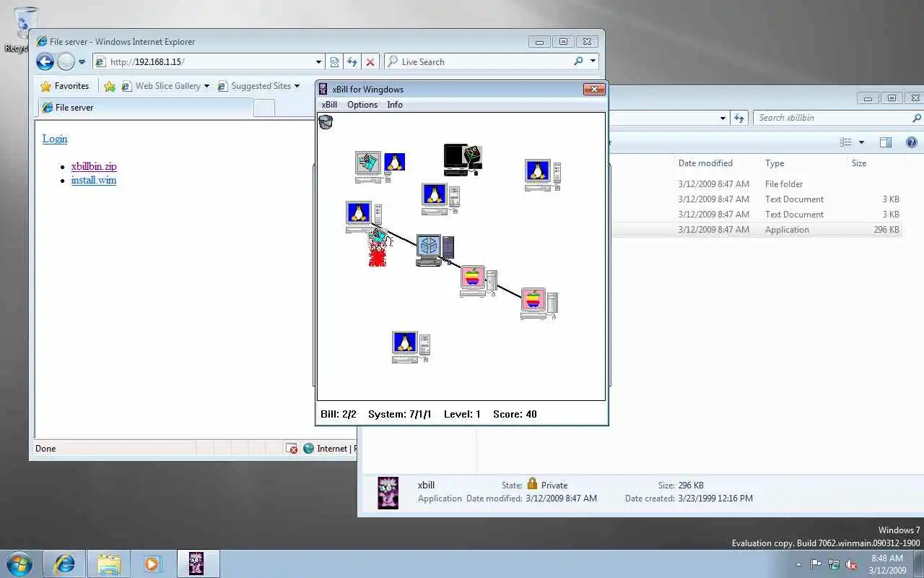Open the Explorer address history dropdown
The image size is (924, 578).
pos(723,118)
